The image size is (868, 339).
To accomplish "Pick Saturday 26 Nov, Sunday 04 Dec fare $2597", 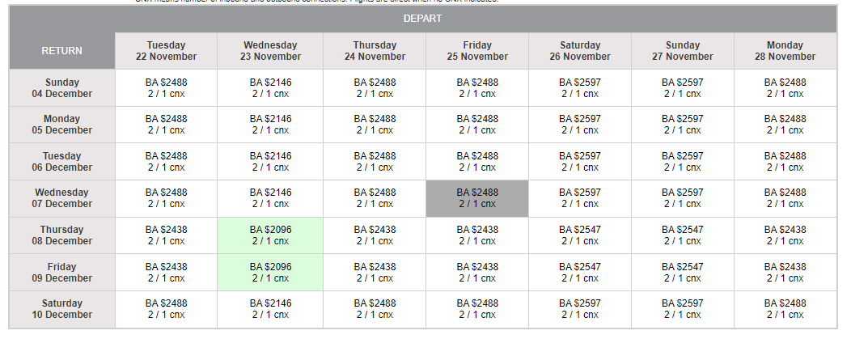I will point(580,88).
